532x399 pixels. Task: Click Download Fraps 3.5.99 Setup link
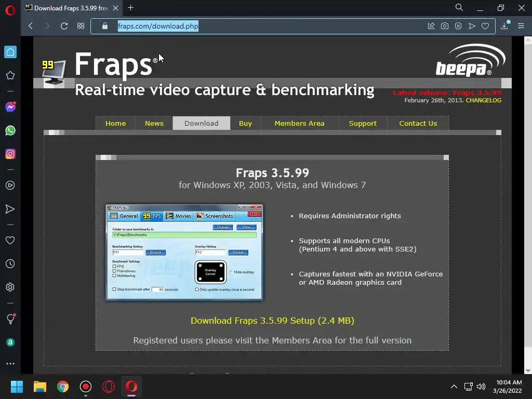[x=272, y=321]
